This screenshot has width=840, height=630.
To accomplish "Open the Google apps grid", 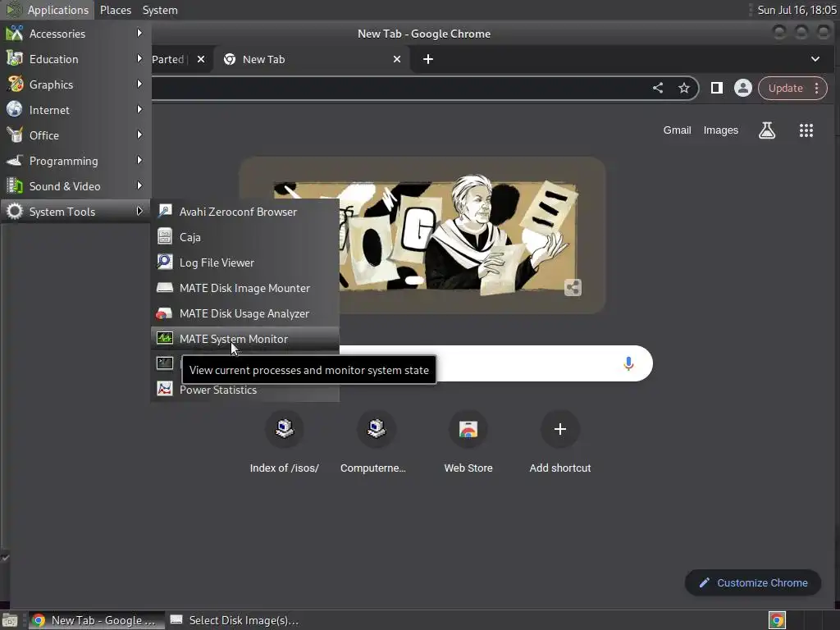I will [806, 130].
